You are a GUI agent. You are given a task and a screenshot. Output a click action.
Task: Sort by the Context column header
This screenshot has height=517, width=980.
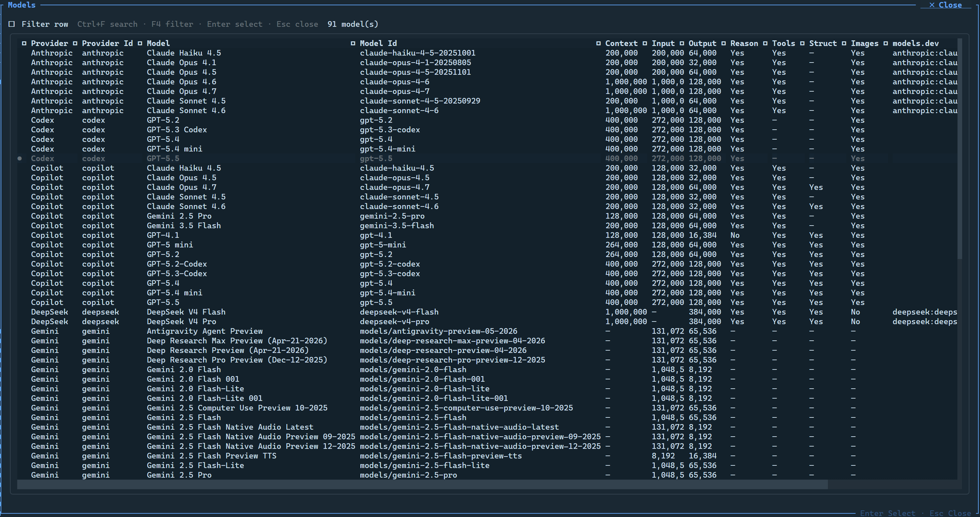621,43
